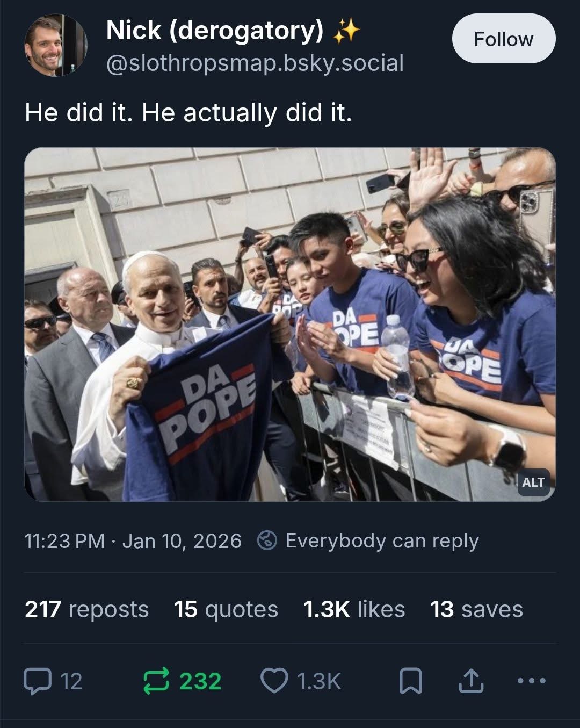Like the post with the heart icon
580x728 pixels.
(274, 681)
